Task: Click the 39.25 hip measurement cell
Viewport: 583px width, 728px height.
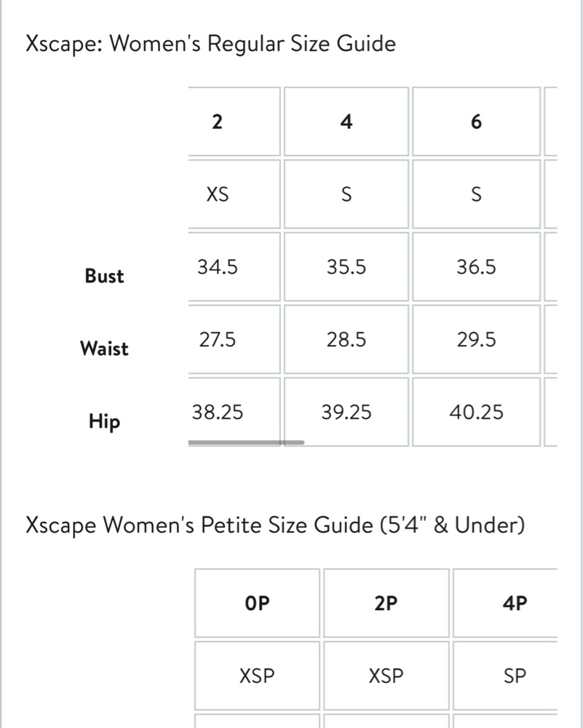Action: (346, 412)
